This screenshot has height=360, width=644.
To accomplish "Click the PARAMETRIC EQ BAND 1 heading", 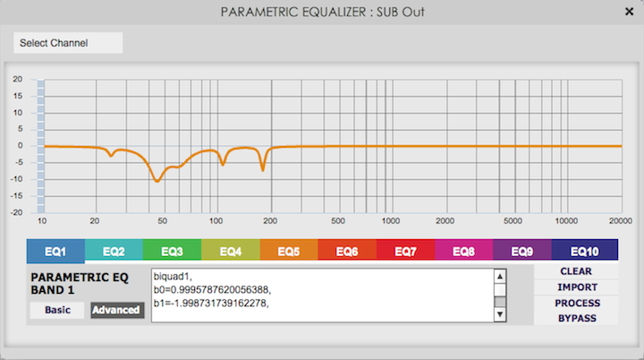I will coord(80,284).
